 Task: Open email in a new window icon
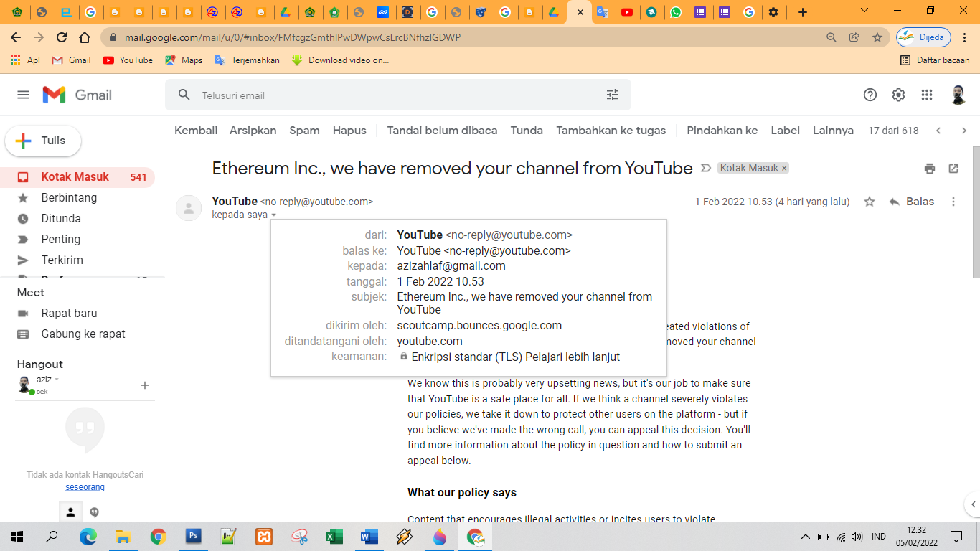coord(953,169)
